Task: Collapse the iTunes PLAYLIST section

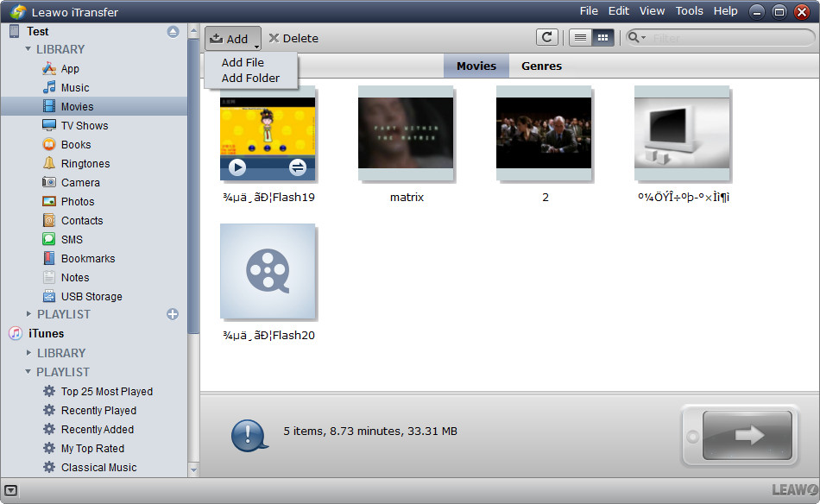Action: coord(28,372)
